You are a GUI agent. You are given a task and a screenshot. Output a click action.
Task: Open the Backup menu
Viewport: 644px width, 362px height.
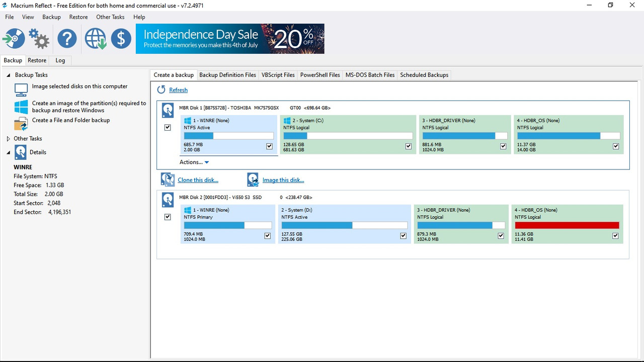51,17
